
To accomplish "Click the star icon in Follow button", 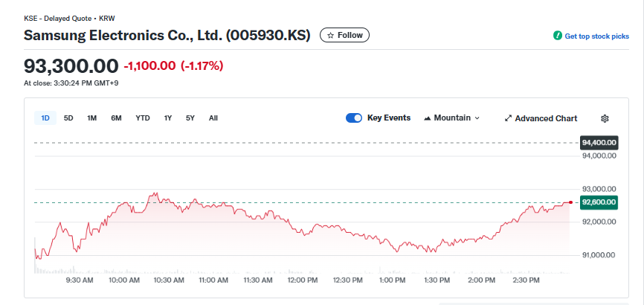I will 331,36.
